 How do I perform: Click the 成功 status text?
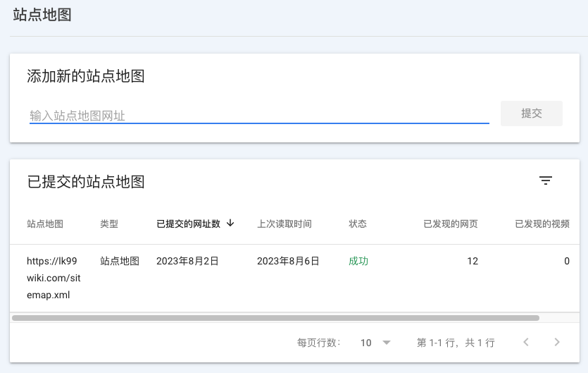click(x=358, y=261)
